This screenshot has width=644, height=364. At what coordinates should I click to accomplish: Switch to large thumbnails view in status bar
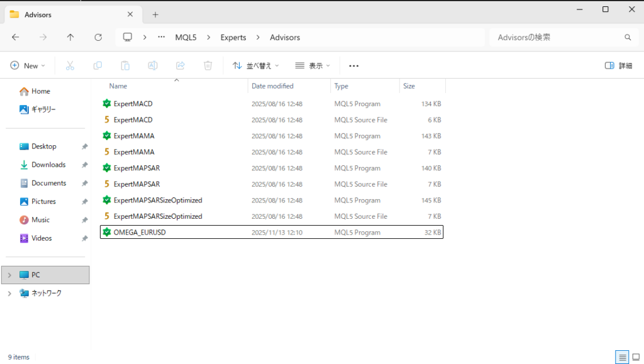636,357
